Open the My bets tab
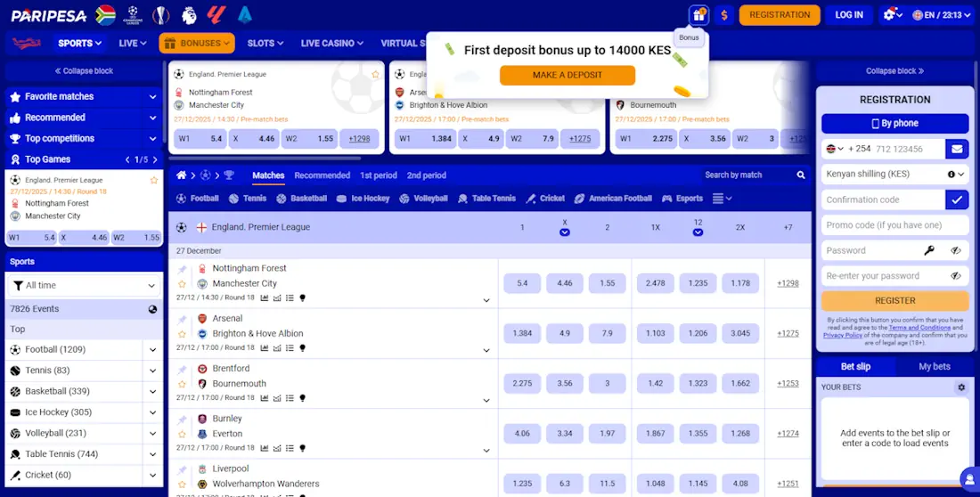Screen dimensions: 980x497 coord(935,366)
